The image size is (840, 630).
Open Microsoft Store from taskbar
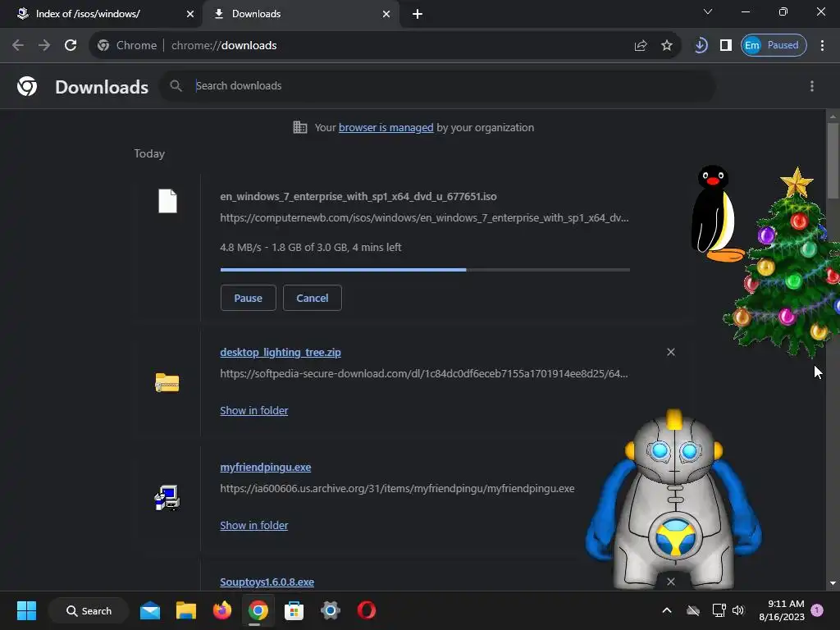pos(294,610)
